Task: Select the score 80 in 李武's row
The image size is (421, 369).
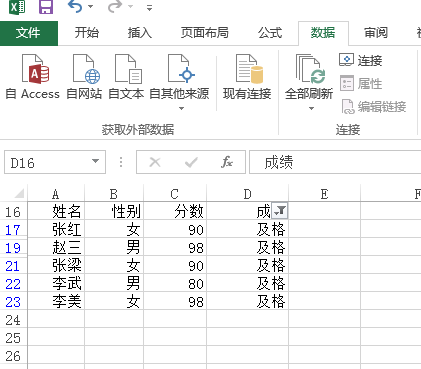Action: (x=175, y=283)
